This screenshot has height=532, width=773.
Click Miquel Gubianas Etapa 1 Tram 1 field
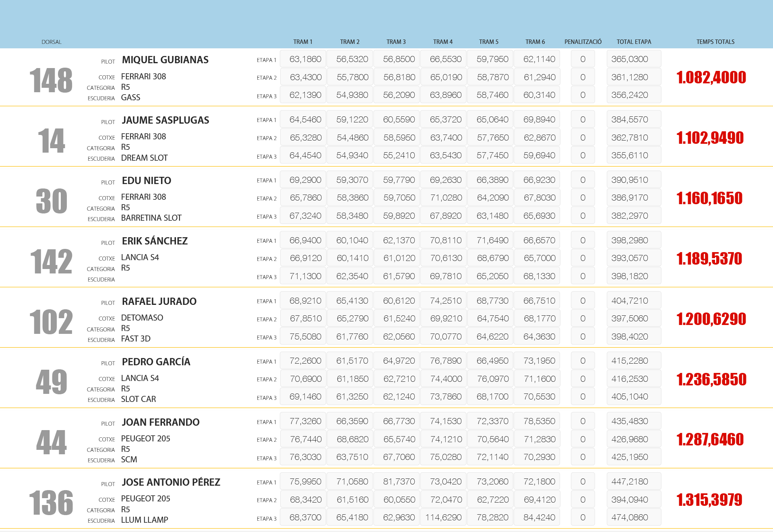tap(303, 59)
